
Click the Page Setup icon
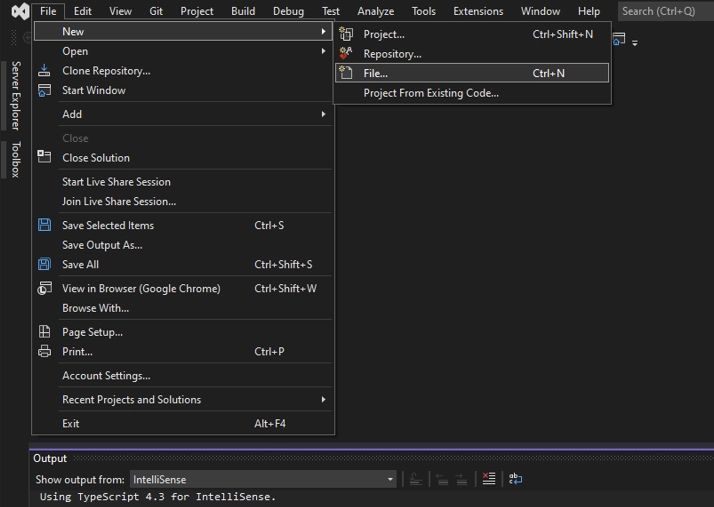coord(44,332)
